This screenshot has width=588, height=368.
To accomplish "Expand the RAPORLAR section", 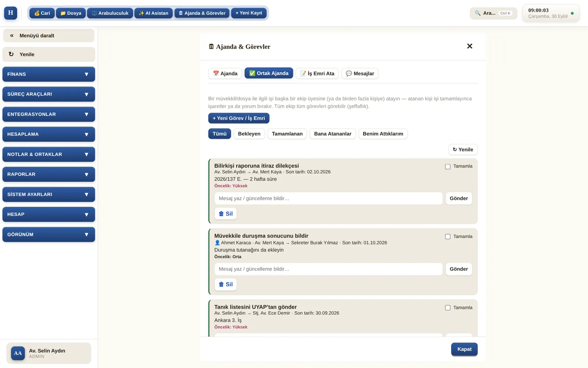I will coord(49,174).
